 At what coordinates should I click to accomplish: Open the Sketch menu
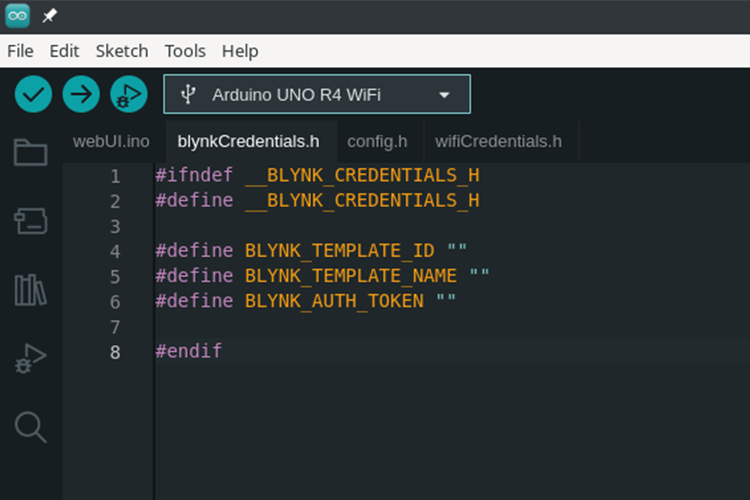pyautogui.click(x=122, y=51)
